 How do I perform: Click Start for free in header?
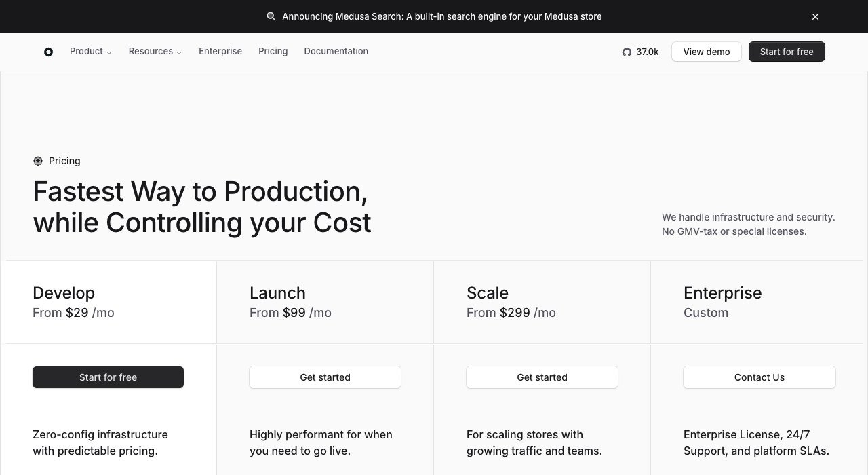(x=787, y=52)
